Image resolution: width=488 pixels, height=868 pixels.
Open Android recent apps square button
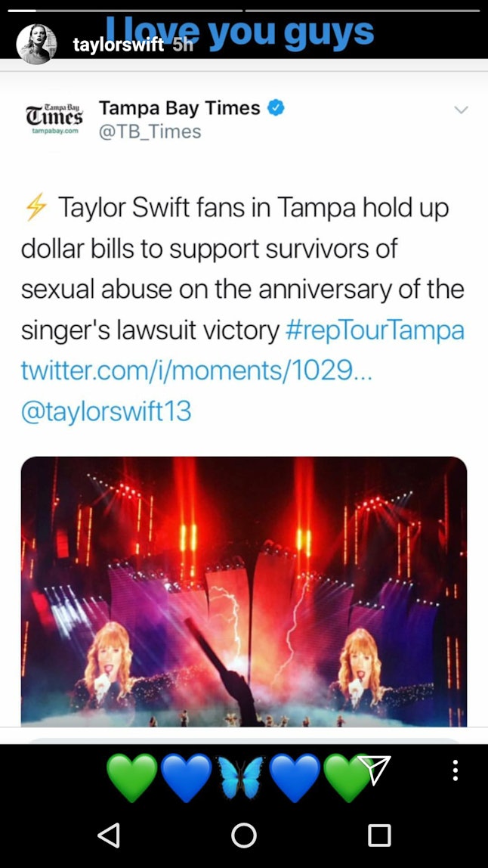pyautogui.click(x=379, y=835)
